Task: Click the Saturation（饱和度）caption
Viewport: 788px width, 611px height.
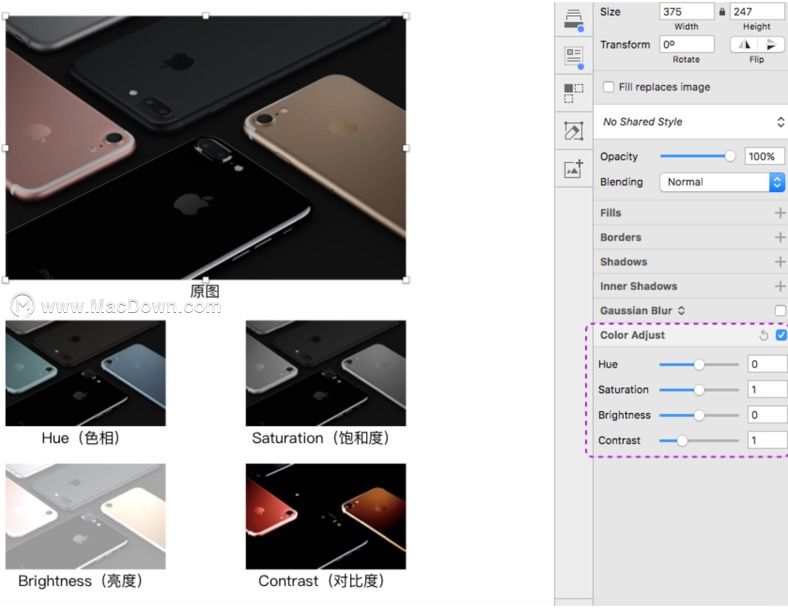Action: coord(322,438)
